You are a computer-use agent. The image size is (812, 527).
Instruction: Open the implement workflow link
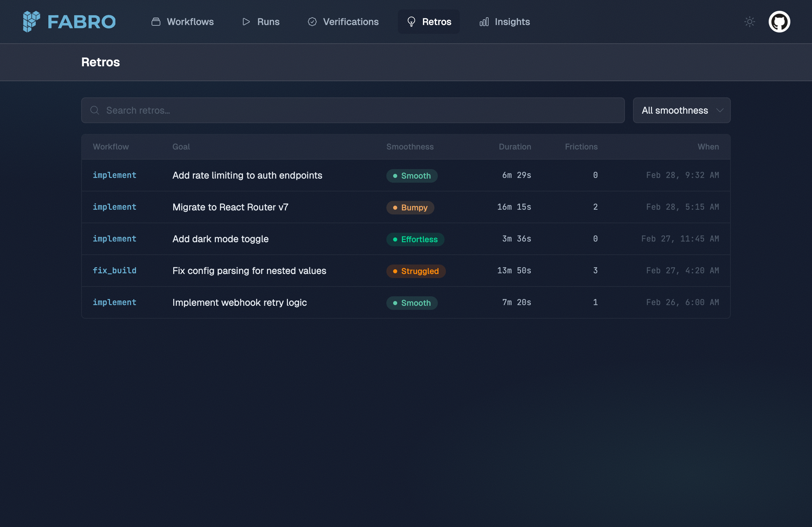coord(114,175)
